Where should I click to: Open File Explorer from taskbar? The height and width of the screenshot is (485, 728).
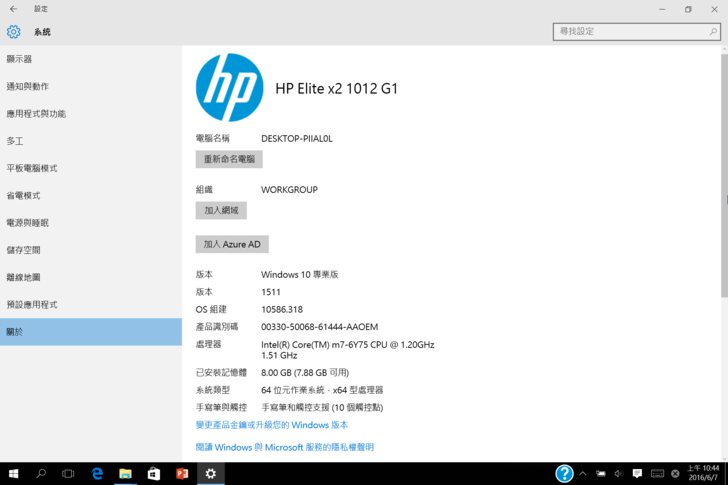[125, 473]
